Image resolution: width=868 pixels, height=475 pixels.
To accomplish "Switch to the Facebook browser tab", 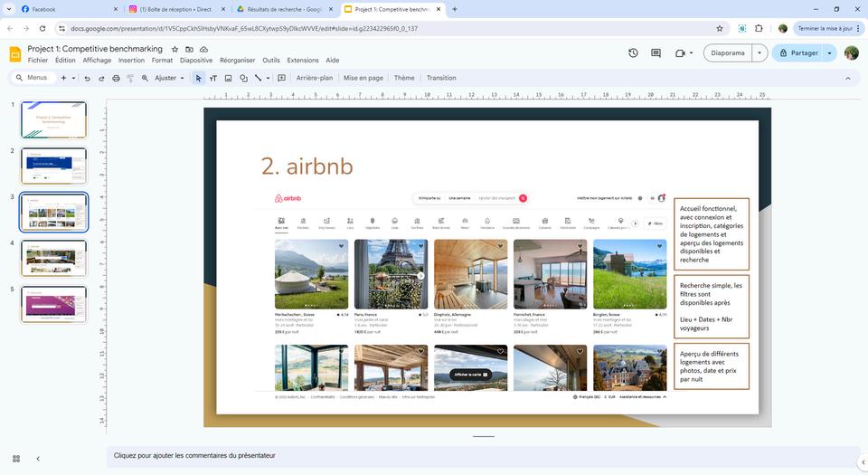I will click(x=68, y=9).
